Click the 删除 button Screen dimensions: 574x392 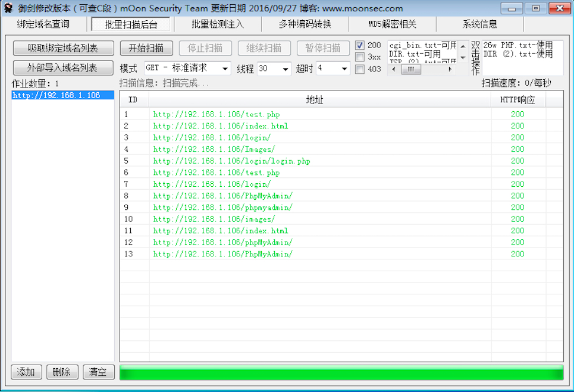click(x=62, y=372)
